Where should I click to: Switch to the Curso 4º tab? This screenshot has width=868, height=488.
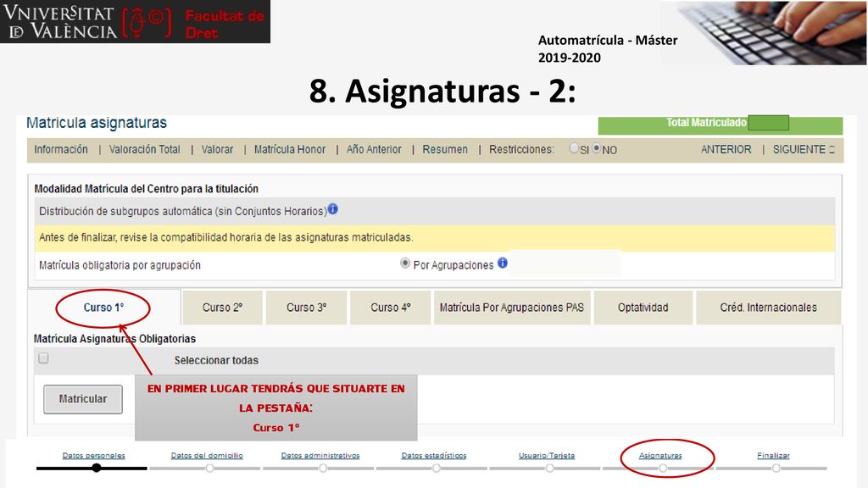(390, 308)
